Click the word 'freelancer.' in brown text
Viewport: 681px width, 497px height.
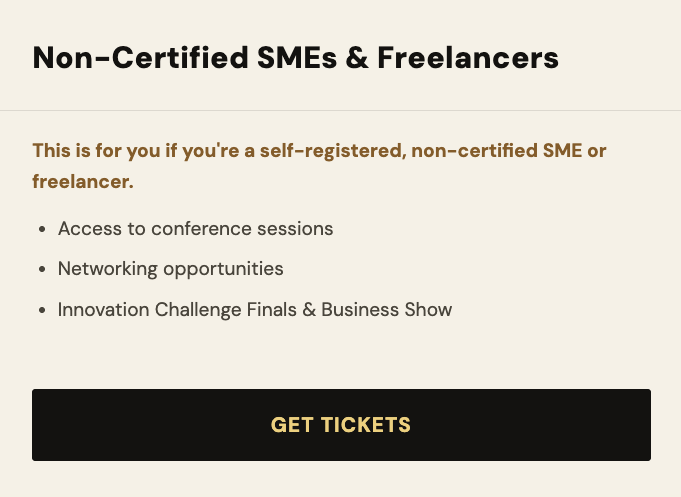pos(83,182)
